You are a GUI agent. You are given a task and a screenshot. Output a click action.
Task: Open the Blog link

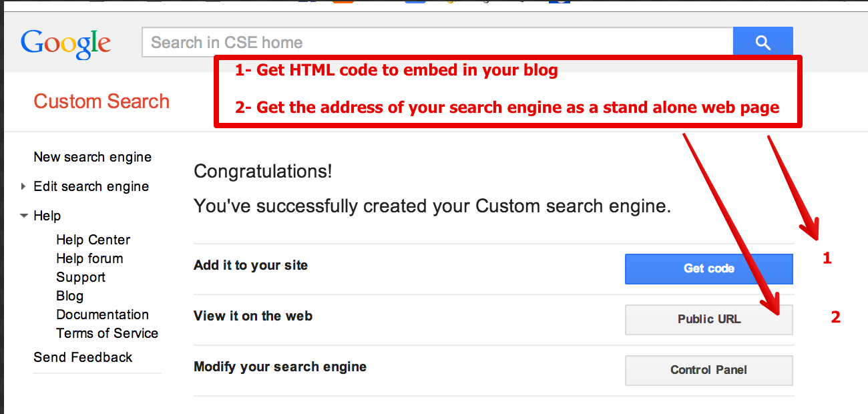[x=70, y=296]
